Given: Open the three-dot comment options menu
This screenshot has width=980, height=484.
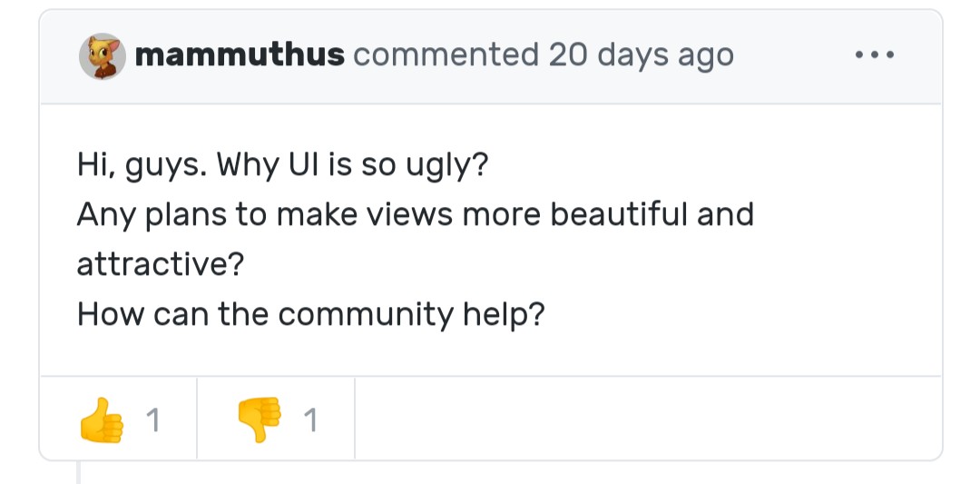Looking at the screenshot, I should pyautogui.click(x=875, y=56).
